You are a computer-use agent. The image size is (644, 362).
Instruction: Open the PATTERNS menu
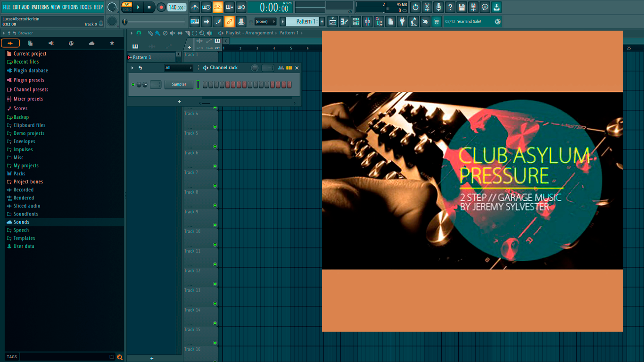[40, 7]
